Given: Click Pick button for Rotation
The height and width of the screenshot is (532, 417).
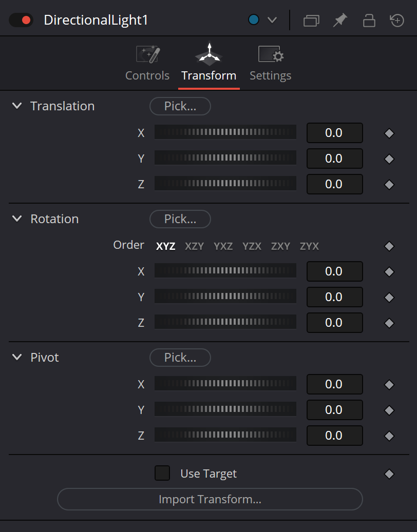Looking at the screenshot, I should point(180,219).
